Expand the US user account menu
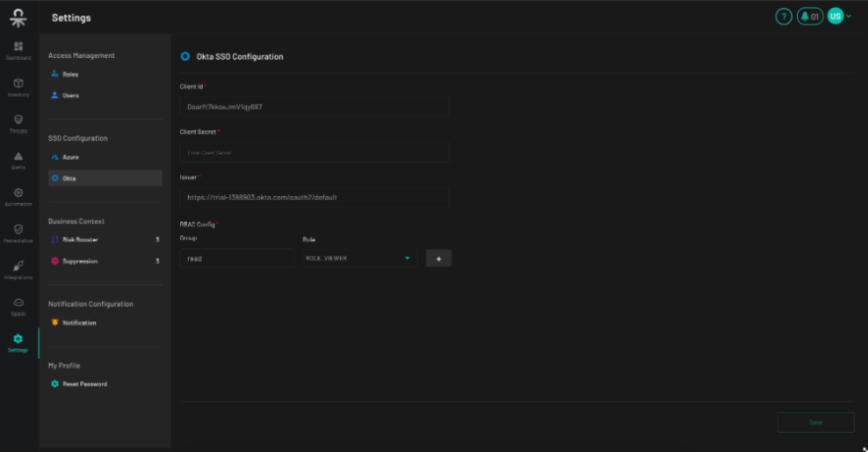Viewport: 868px width, 452px height. (840, 16)
